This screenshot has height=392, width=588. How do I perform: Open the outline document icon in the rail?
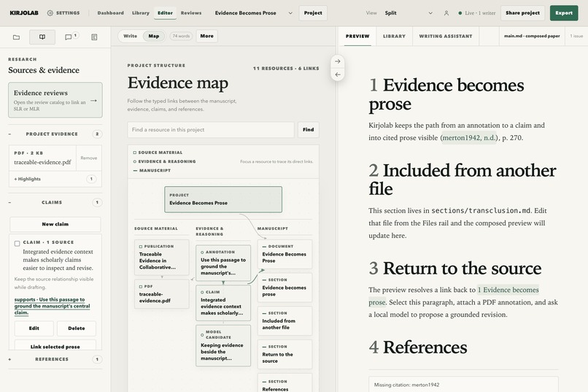coord(94,37)
